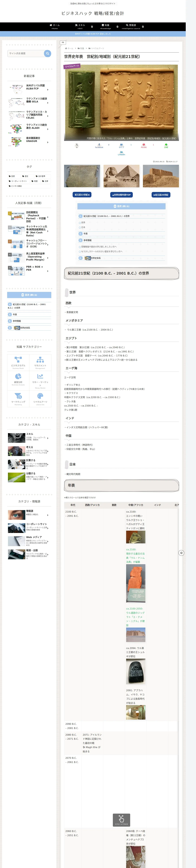The width and height of the screenshot is (196, 868).
Task: Jump to 参考情報 in main table of contents
Action: tap(87, 240)
